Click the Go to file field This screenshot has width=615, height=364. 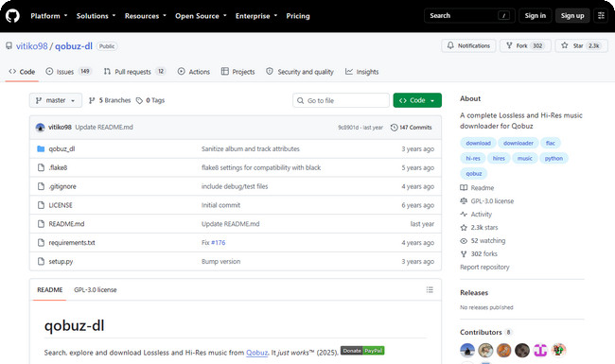pyautogui.click(x=341, y=100)
